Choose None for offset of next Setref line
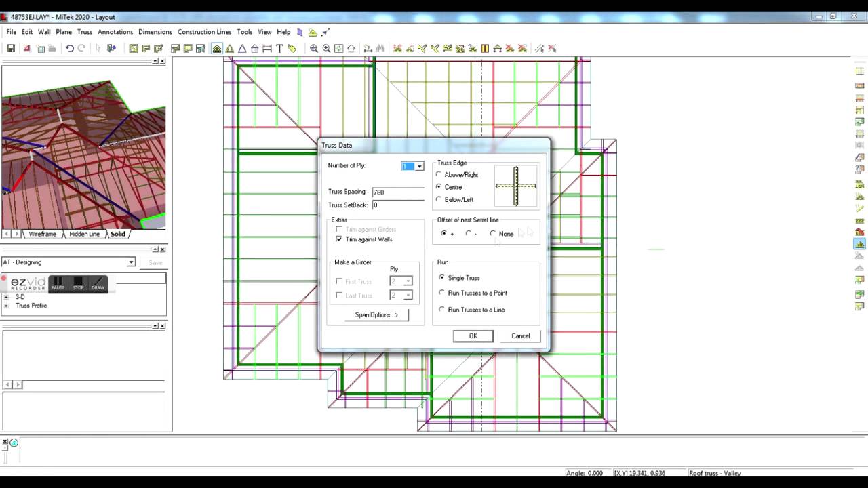This screenshot has width=868, height=488. [x=493, y=234]
